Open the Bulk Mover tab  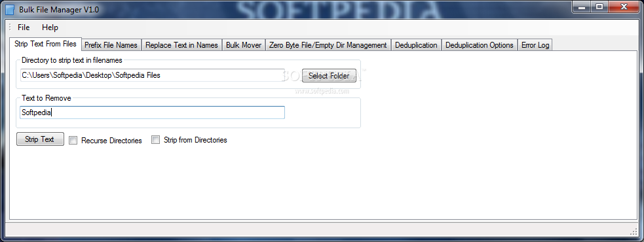click(244, 45)
